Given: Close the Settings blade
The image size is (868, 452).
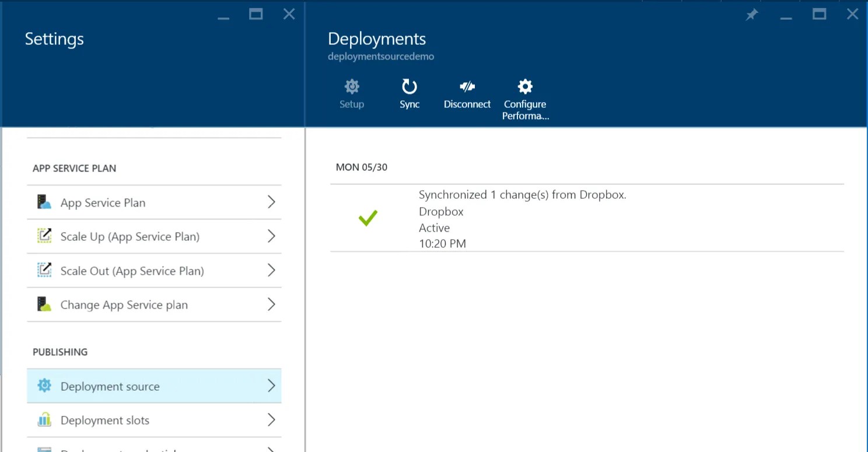Looking at the screenshot, I should click(x=289, y=15).
